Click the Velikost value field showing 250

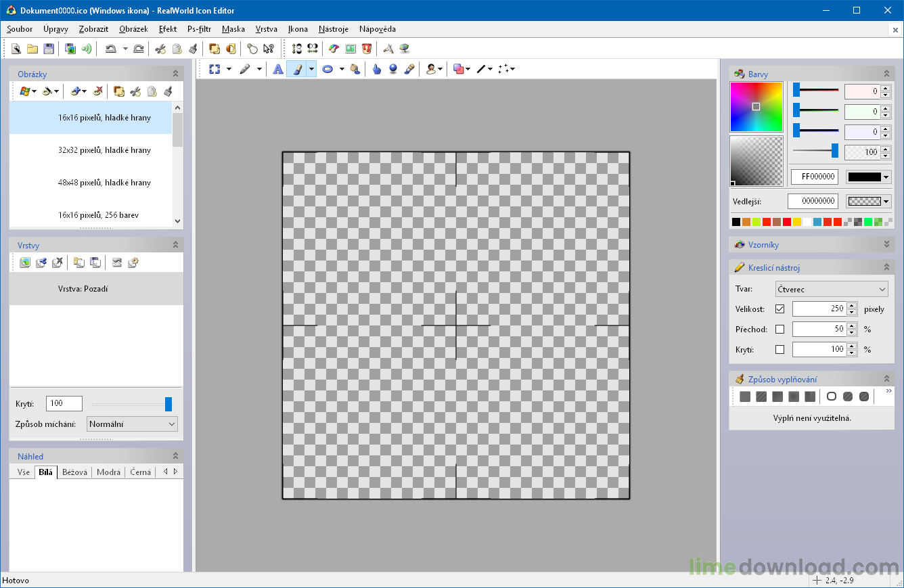819,309
